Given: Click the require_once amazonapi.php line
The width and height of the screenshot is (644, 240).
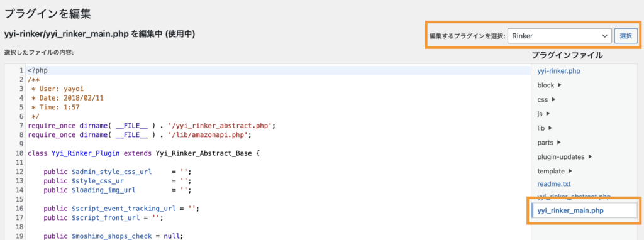Looking at the screenshot, I should [139, 134].
